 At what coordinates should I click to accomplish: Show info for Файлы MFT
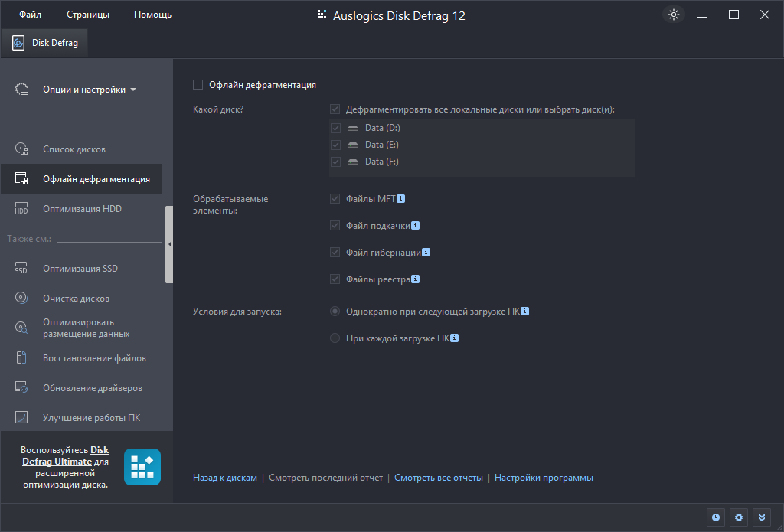point(401,199)
